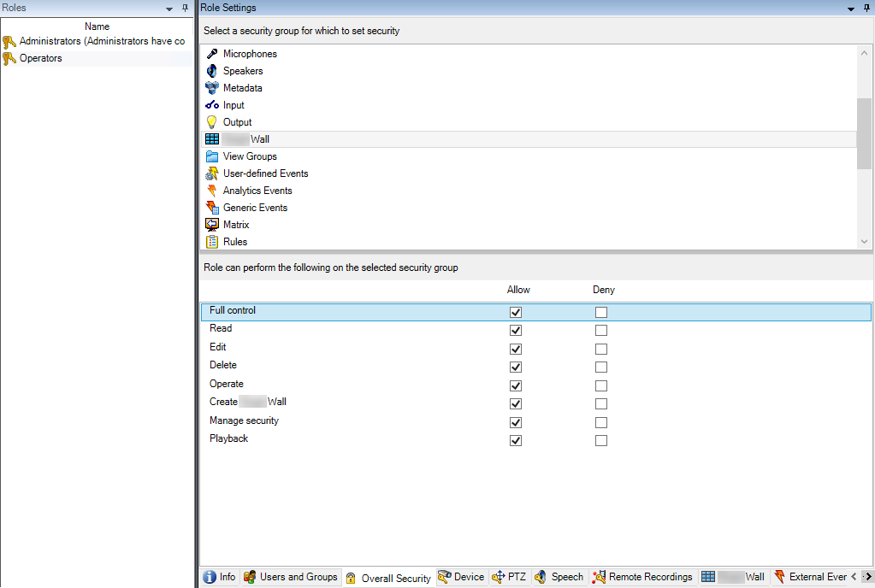This screenshot has height=588, width=875.
Task: Switch to the Users and Groups tab
Action: tap(291, 578)
